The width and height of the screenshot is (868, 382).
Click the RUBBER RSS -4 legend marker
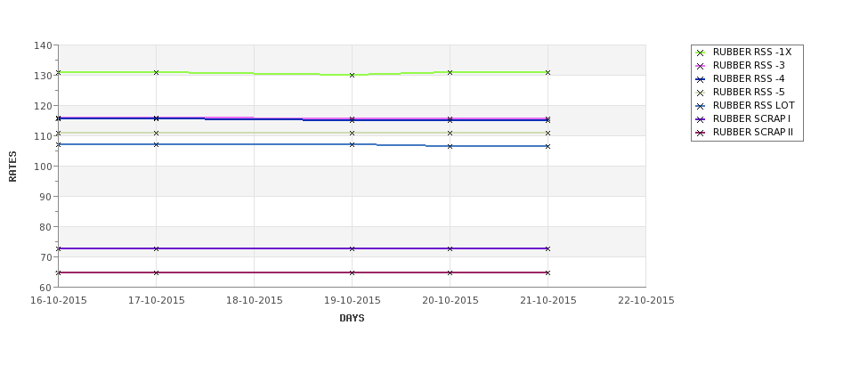(701, 79)
